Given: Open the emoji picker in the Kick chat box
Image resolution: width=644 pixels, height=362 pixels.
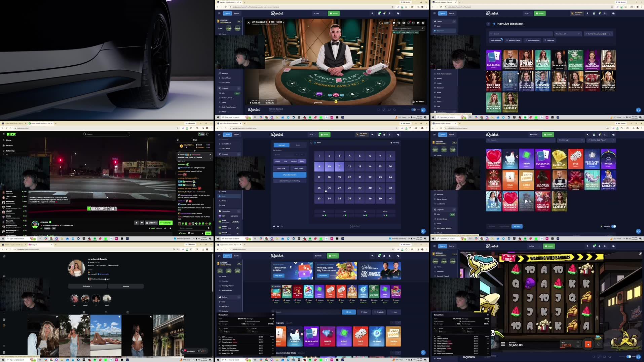Looking at the screenshot, I should pos(209,228).
